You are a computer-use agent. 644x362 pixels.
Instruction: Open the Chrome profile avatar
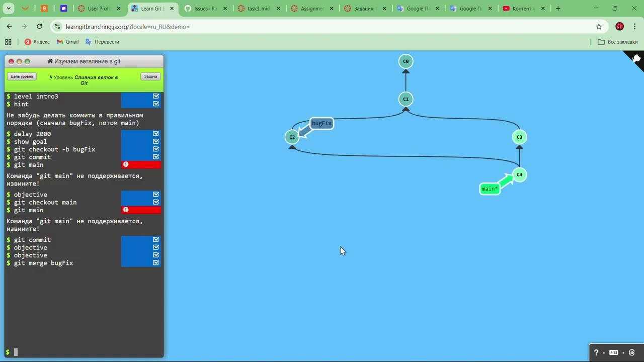[619, 27]
